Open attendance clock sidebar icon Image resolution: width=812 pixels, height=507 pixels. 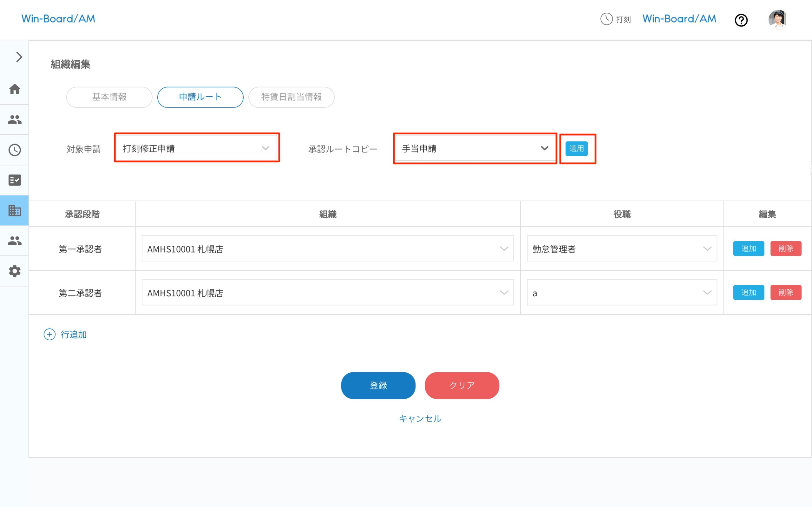tap(15, 150)
